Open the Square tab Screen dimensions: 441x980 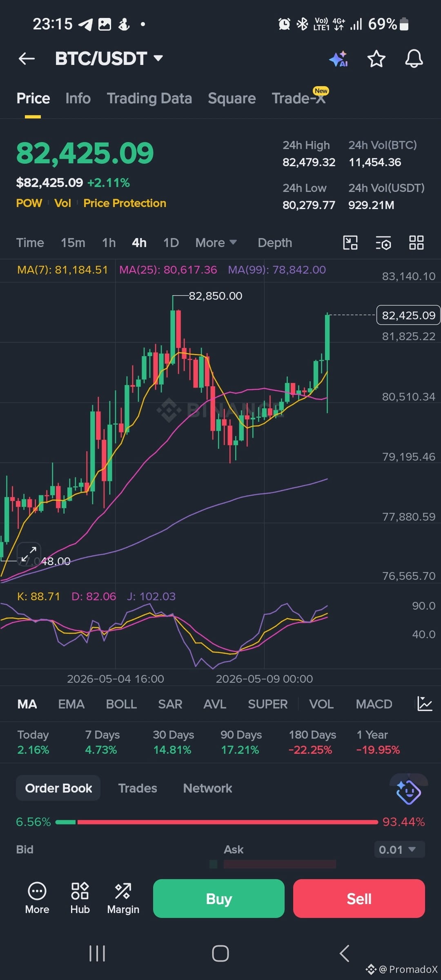[232, 98]
